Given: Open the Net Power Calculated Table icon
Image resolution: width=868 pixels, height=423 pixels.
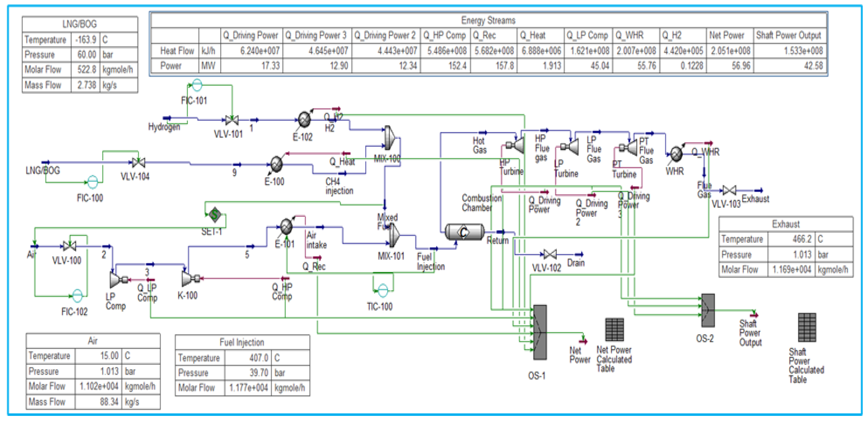Looking at the screenshot, I should (614, 329).
